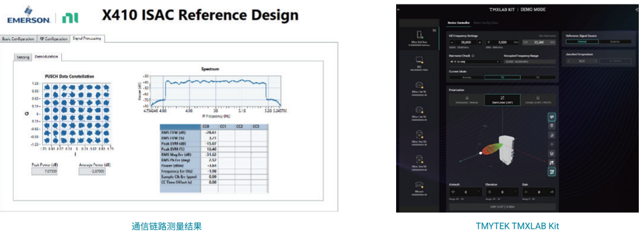Screen dimensions: 644x239
Task: Click the 'X410 ISAC Reference Design' title
Action: [x=200, y=15]
